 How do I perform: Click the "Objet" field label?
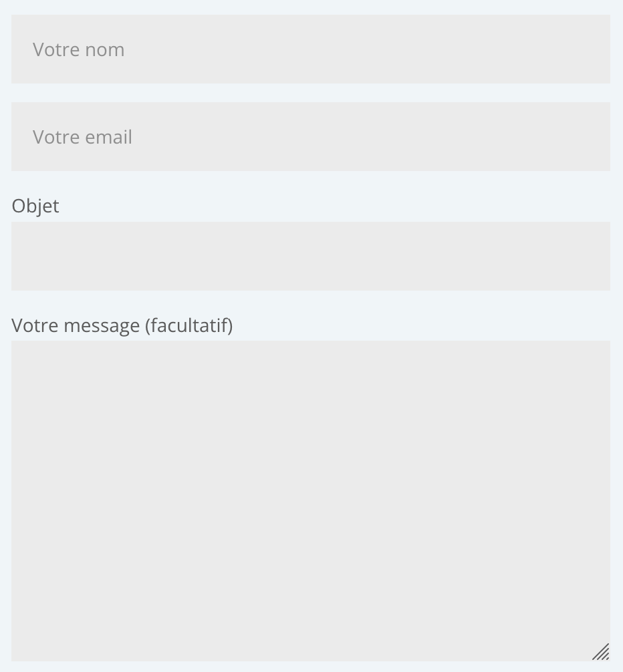click(x=35, y=206)
